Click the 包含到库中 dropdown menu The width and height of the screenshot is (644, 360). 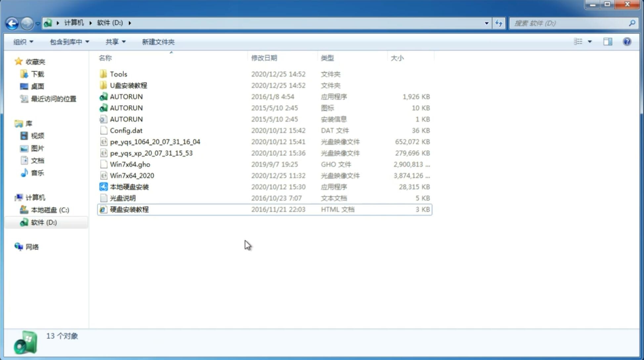pos(68,42)
